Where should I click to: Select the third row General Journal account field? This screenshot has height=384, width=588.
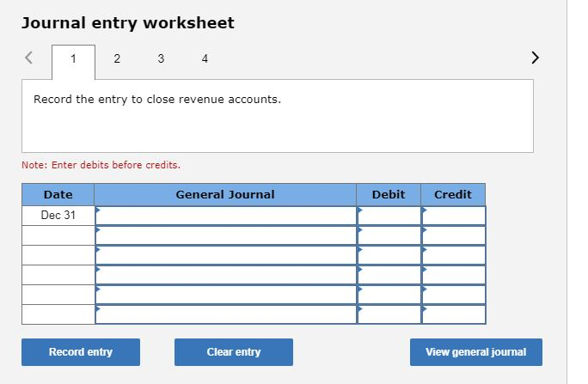click(x=226, y=255)
